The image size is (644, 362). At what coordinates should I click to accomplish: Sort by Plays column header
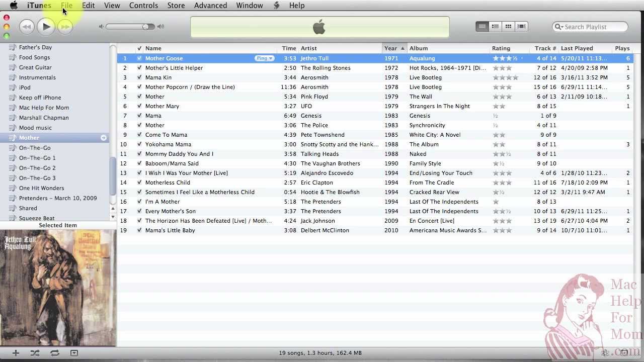tap(623, 48)
